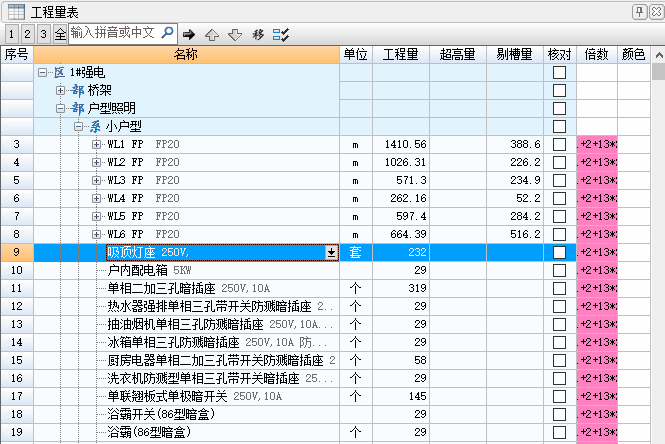Click the right arrow icon in toolbar
Screen dimensions: 665x444
click(x=189, y=34)
